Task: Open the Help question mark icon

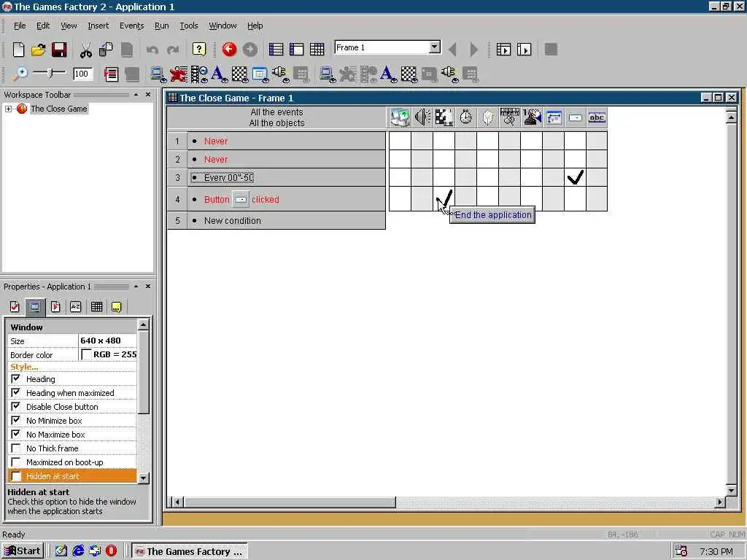Action: tap(198, 49)
